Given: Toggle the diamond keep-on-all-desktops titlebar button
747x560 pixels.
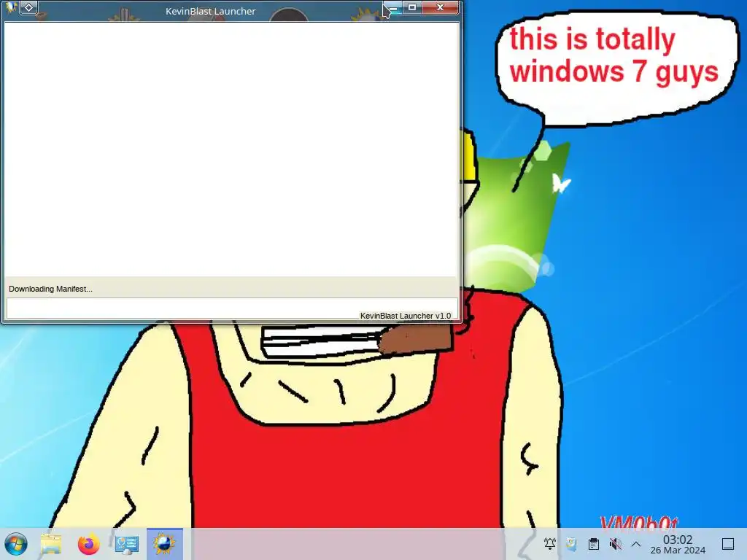Looking at the screenshot, I should (x=29, y=7).
